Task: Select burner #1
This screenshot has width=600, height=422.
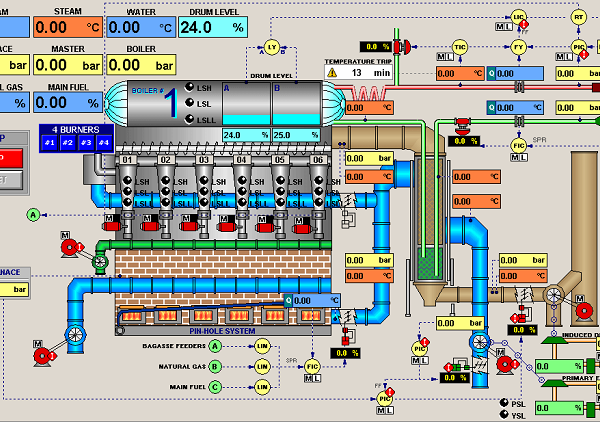Action: pos(49,143)
